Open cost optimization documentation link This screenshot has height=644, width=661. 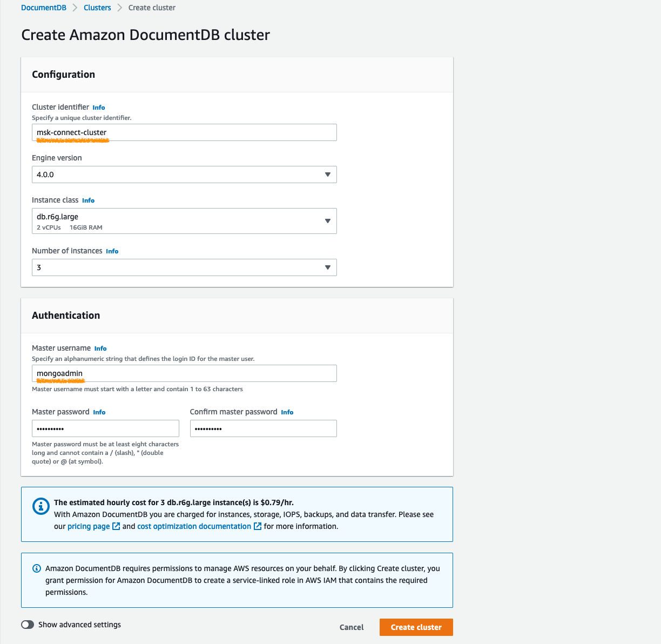(x=194, y=526)
